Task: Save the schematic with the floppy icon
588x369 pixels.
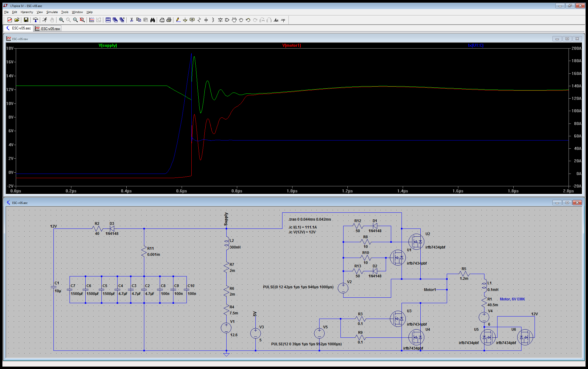Action: point(26,20)
